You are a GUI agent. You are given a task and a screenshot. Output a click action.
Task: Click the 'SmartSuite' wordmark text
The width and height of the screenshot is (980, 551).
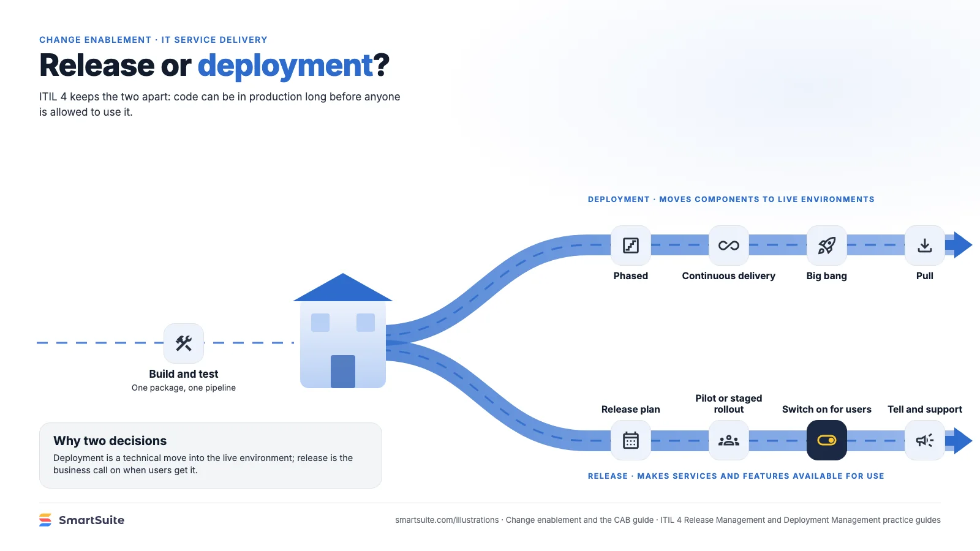[91, 520]
